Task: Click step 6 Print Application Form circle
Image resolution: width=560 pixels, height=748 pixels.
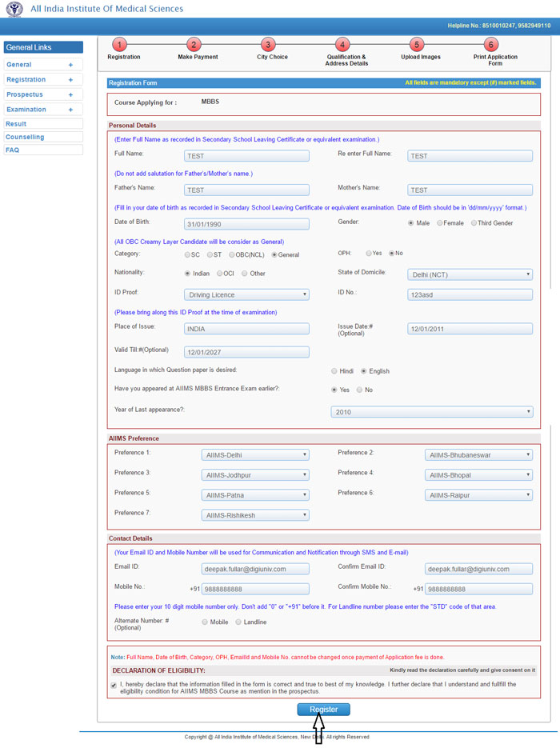Action: coord(491,45)
